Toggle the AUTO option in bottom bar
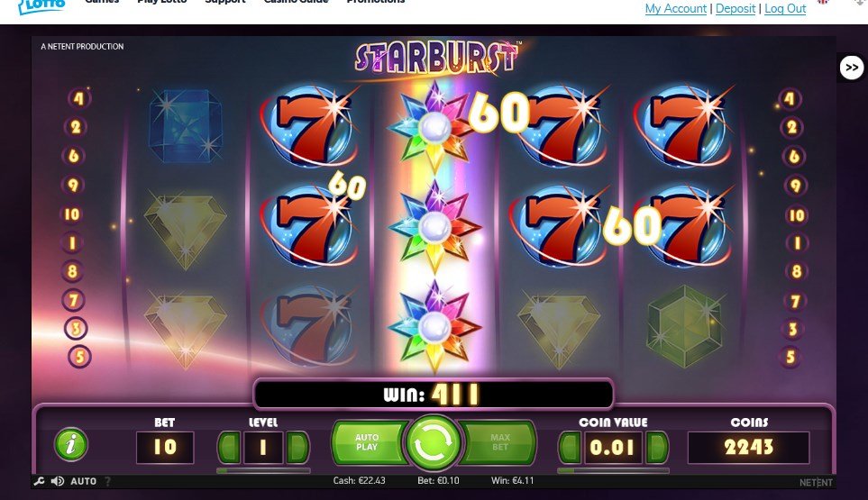Screen dimensions: 868x500 84,481
